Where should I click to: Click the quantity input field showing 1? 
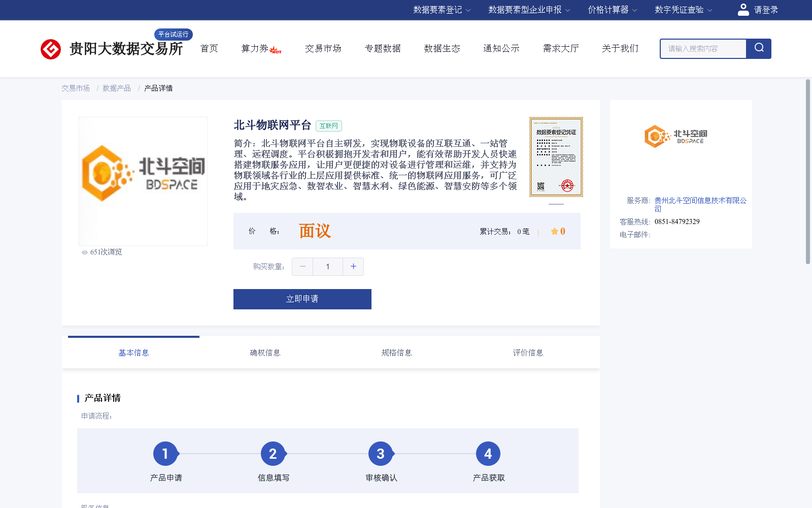coord(328,267)
